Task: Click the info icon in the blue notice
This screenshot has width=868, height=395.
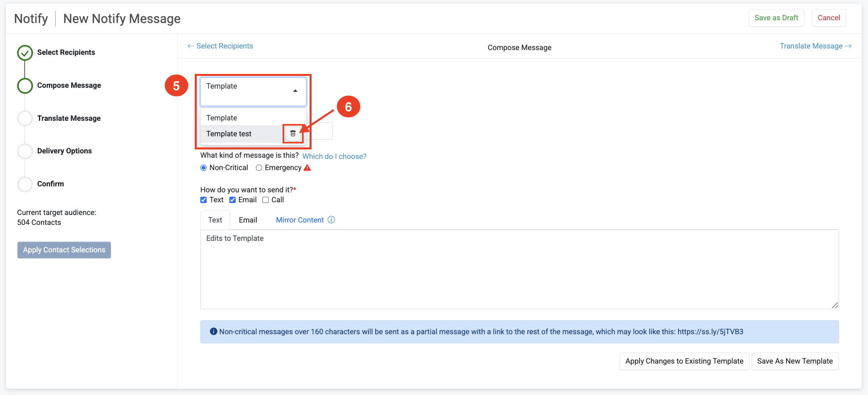Action: 213,331
